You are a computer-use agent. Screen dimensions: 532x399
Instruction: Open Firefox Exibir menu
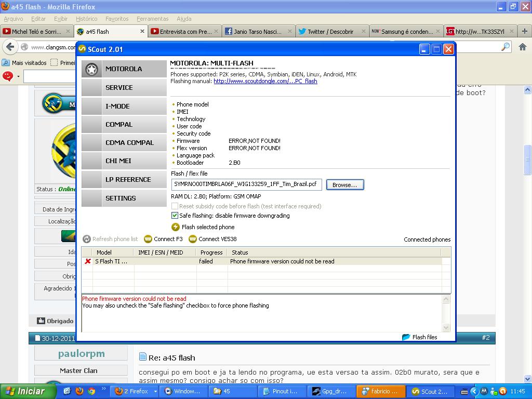tap(61, 19)
